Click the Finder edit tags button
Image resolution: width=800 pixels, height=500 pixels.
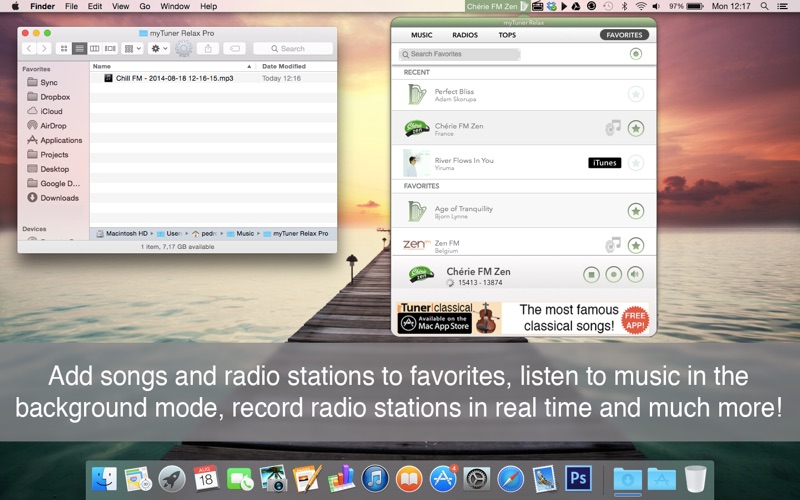click(235, 48)
